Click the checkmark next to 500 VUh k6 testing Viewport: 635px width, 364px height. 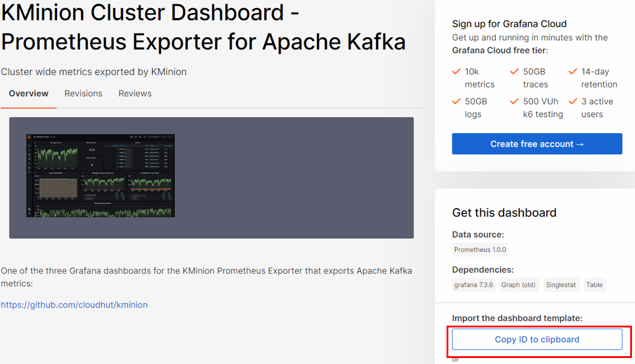click(x=514, y=101)
